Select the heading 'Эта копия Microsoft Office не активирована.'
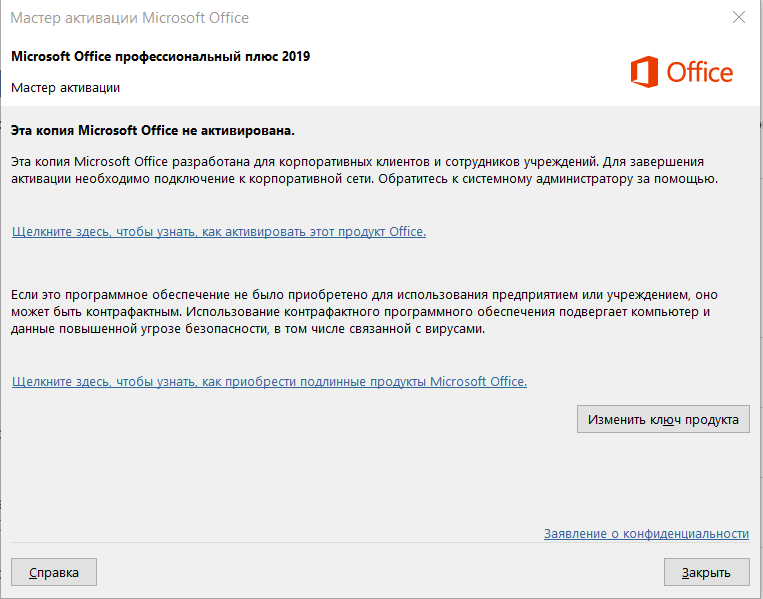 coord(153,131)
